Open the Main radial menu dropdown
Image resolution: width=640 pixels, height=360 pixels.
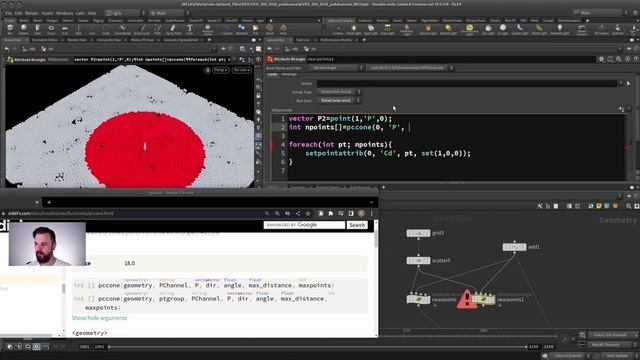(x=168, y=13)
